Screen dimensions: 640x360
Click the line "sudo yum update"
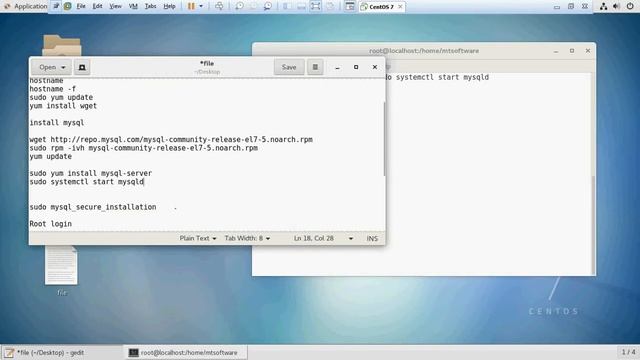[x=61, y=97]
